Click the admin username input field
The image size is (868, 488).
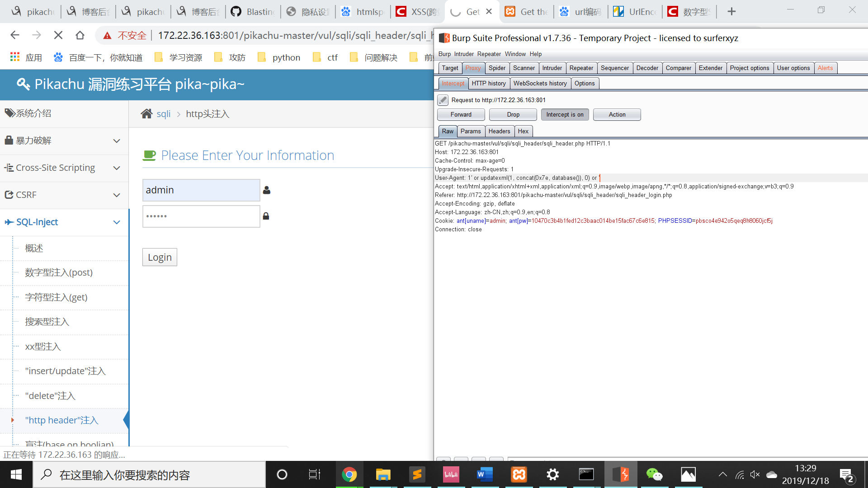201,190
